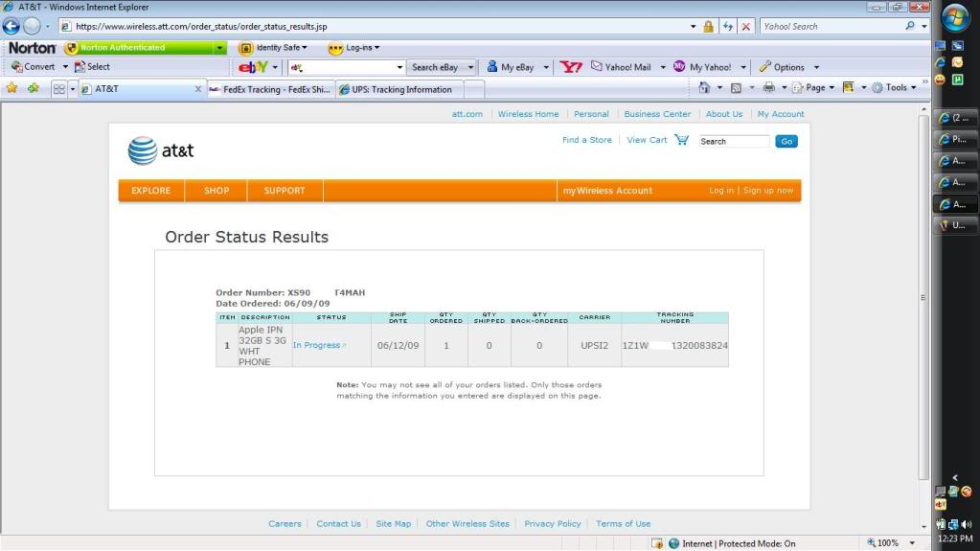Click the Forward navigation arrow

tap(32, 26)
